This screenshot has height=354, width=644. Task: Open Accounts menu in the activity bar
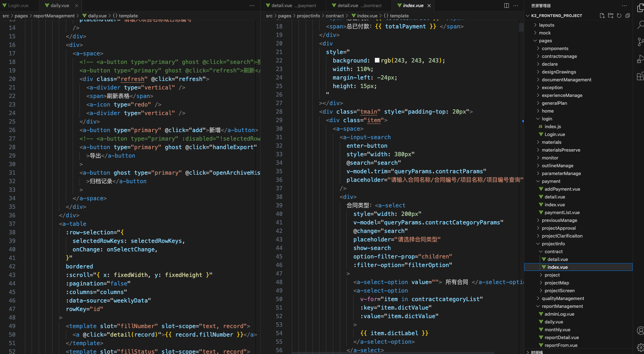(640, 331)
